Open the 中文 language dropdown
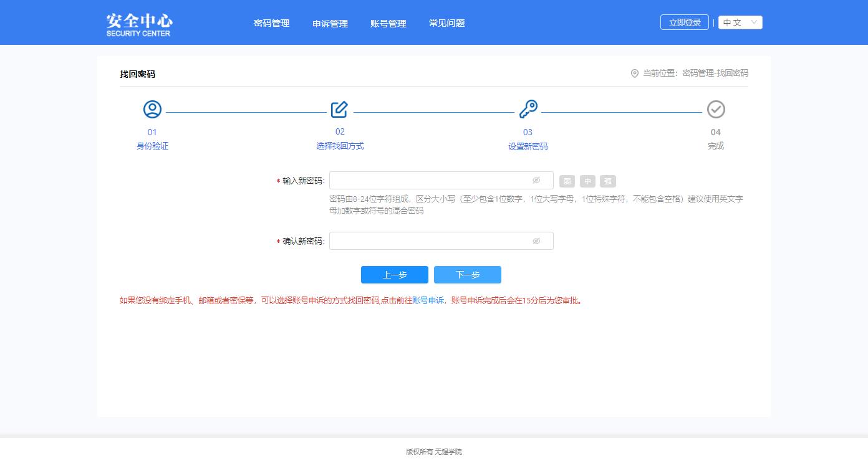The width and height of the screenshot is (868, 466). pyautogui.click(x=740, y=22)
